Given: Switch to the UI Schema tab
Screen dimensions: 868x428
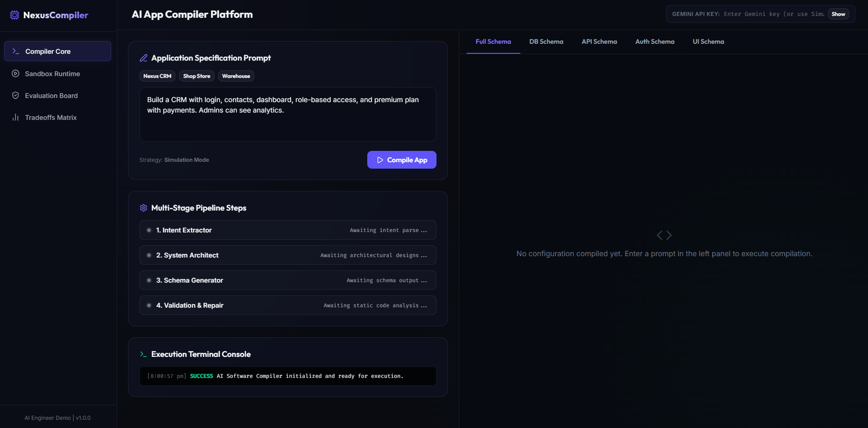Looking at the screenshot, I should [708, 41].
